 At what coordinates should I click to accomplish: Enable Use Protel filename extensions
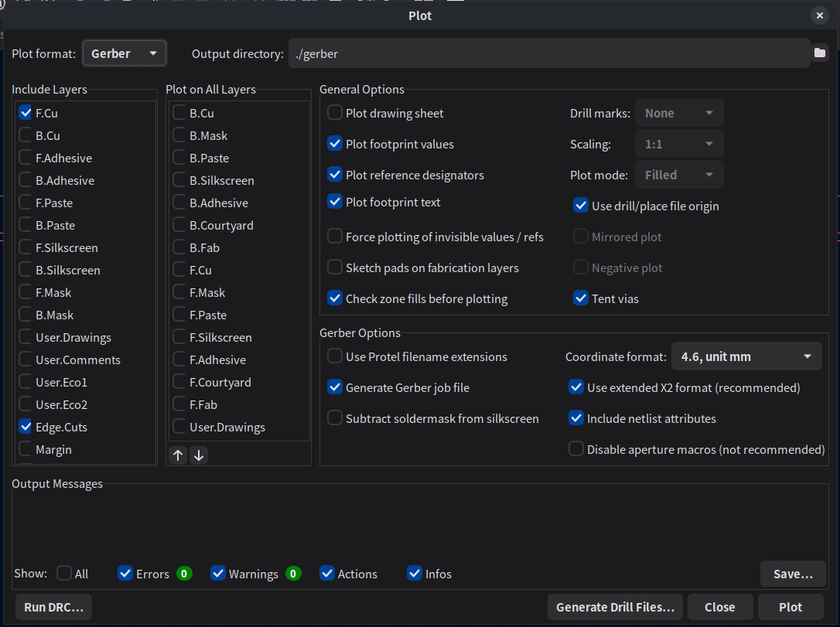[x=335, y=356]
